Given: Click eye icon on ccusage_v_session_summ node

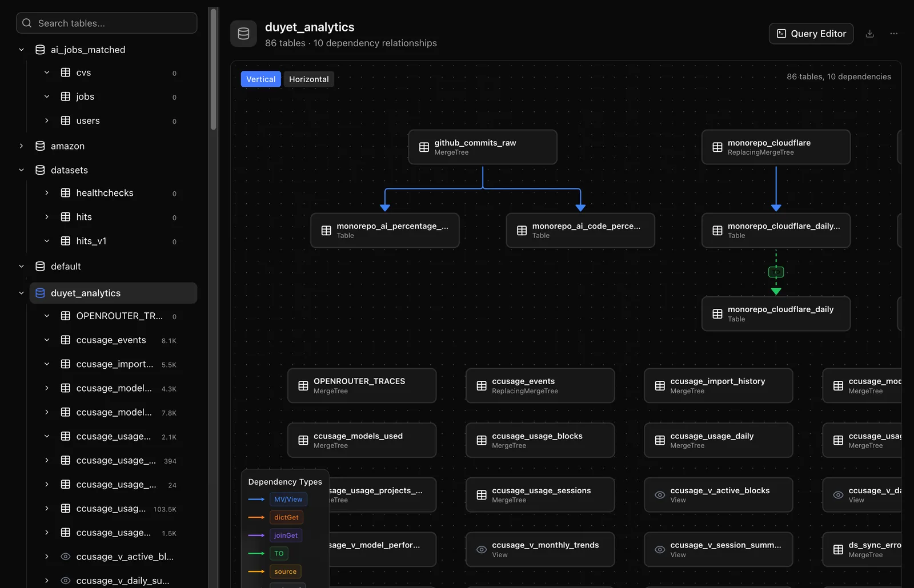Looking at the screenshot, I should coord(660,550).
